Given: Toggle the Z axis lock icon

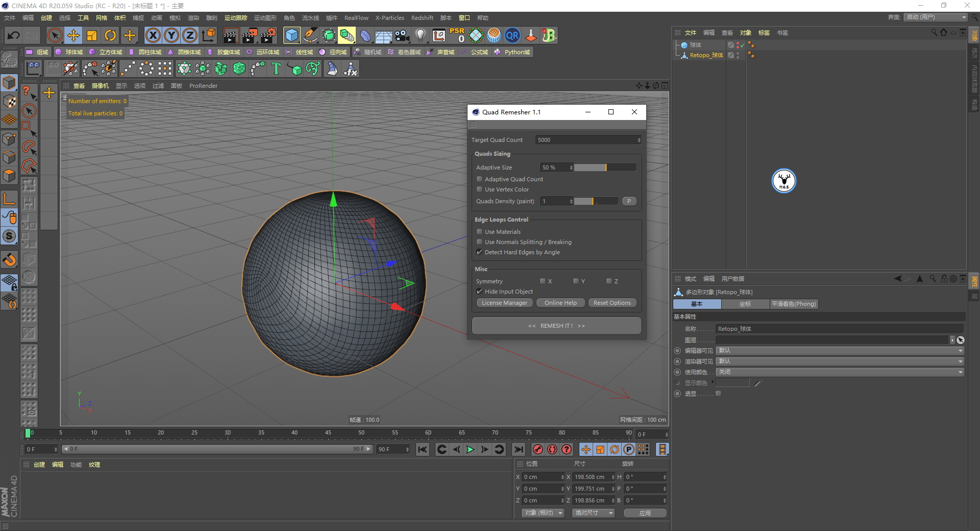Looking at the screenshot, I should click(190, 35).
